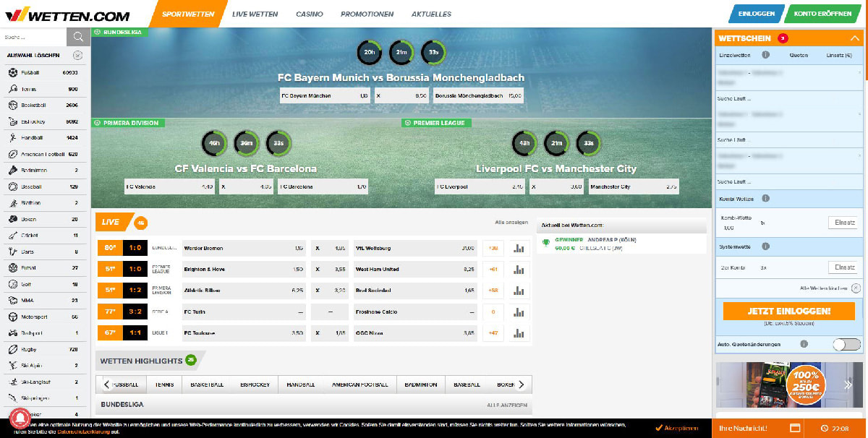Show next sports in Wetten Highlights carousel

522,385
